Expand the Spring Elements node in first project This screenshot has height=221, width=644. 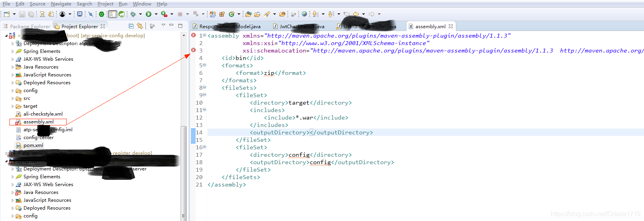click(x=13, y=51)
